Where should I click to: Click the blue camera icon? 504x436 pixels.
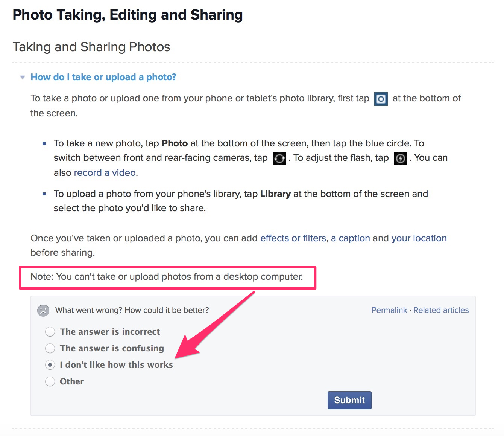381,99
